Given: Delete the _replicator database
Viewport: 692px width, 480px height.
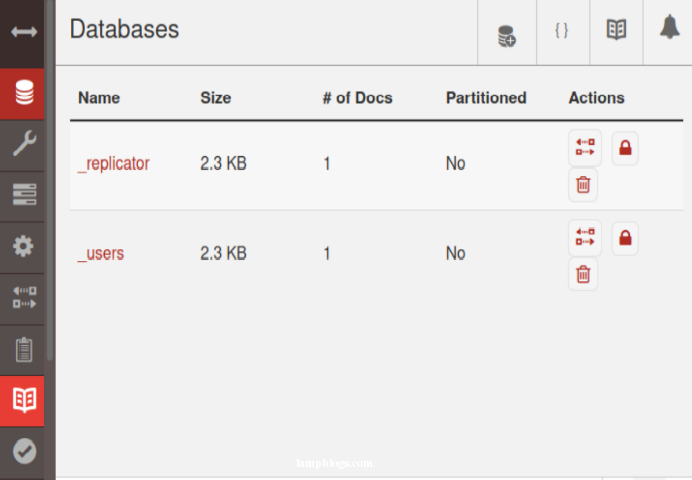Looking at the screenshot, I should [584, 184].
